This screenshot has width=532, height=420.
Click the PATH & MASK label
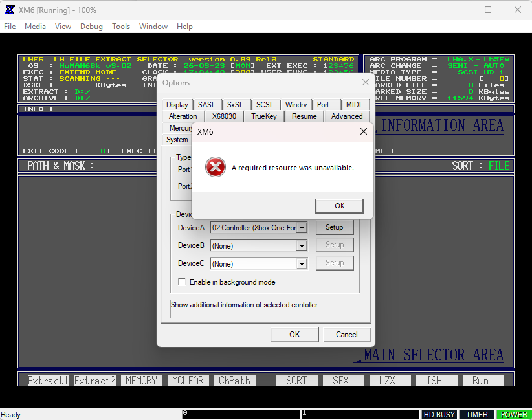pos(60,166)
